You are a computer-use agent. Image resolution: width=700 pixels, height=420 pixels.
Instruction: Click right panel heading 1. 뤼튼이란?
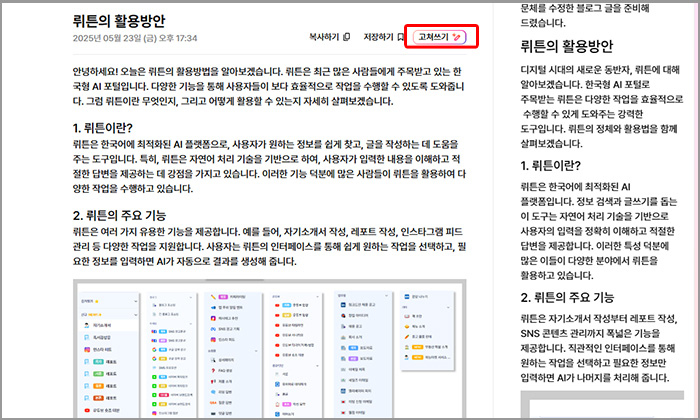(x=550, y=166)
